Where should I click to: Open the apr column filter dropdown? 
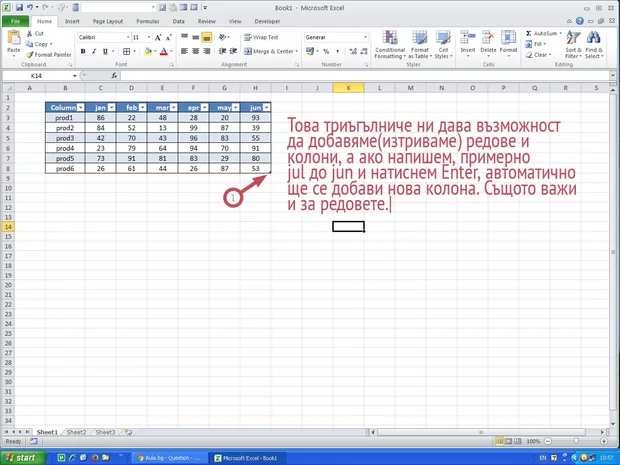(x=204, y=108)
